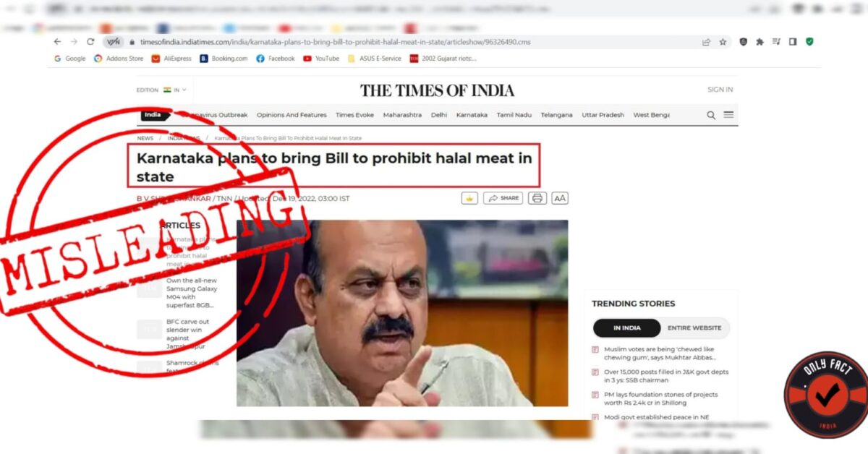Open the Times Evoke nav item
Screen dimensions: 868x454
point(354,115)
